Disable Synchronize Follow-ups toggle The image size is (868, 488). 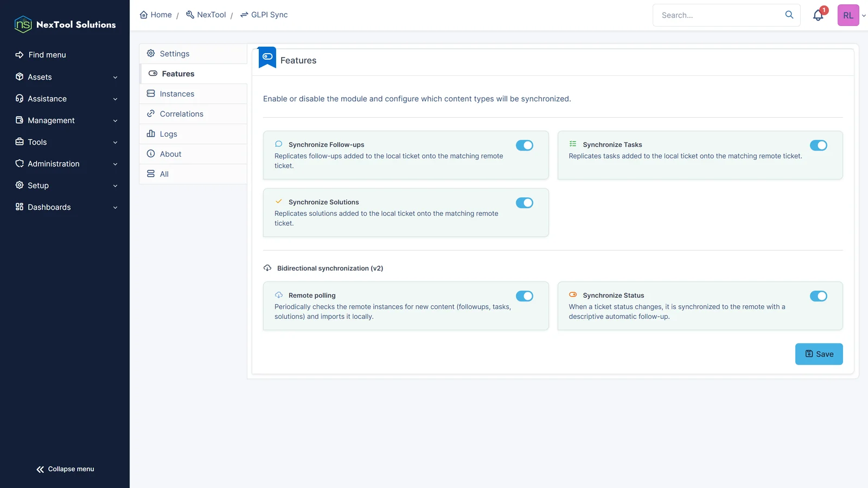tap(525, 145)
